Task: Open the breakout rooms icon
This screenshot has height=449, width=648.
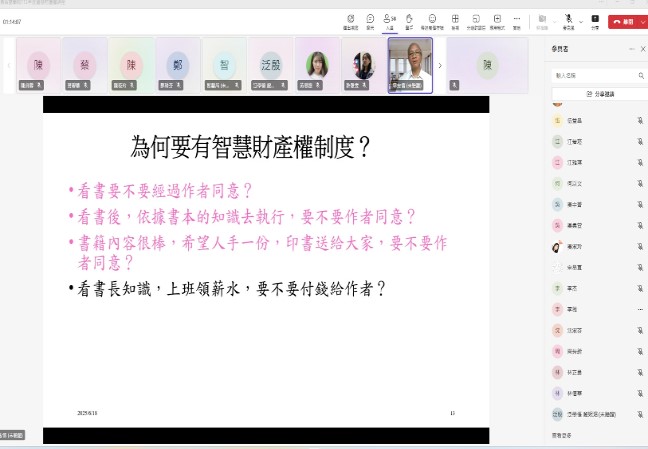Action: pyautogui.click(x=475, y=20)
